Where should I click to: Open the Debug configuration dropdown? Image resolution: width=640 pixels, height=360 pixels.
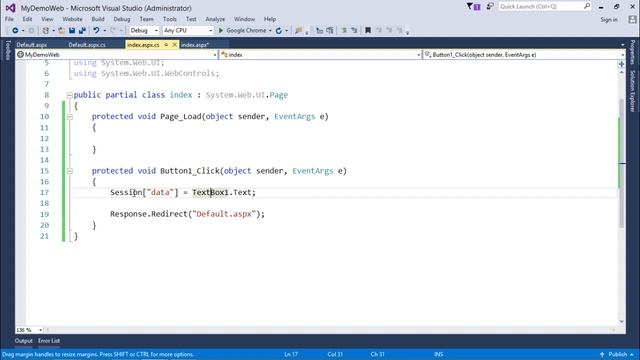(x=144, y=31)
